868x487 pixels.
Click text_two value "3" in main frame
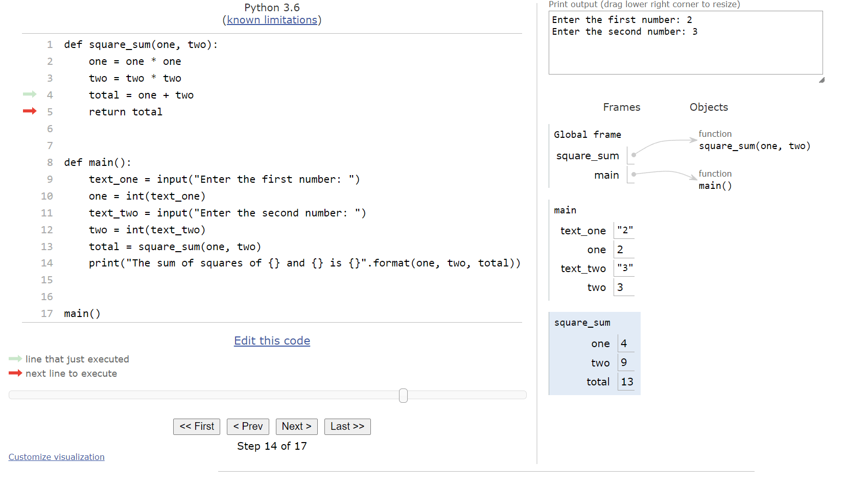pos(625,268)
